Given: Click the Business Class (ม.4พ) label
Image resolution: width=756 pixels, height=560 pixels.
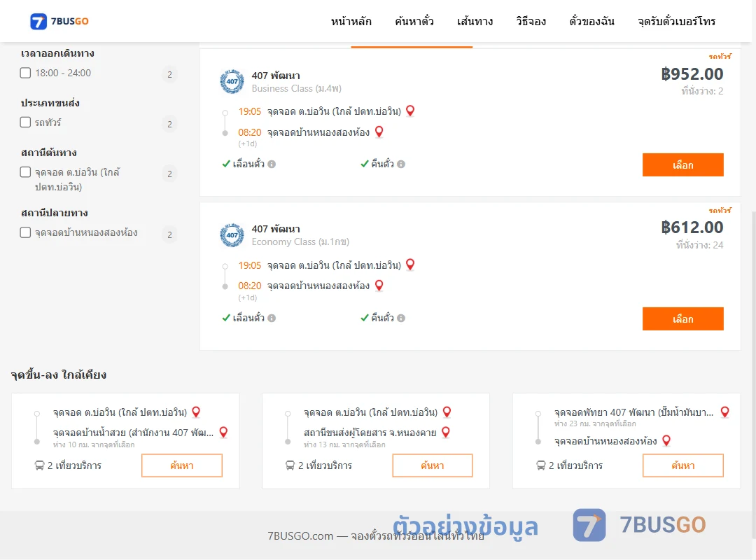Looking at the screenshot, I should (x=297, y=88).
